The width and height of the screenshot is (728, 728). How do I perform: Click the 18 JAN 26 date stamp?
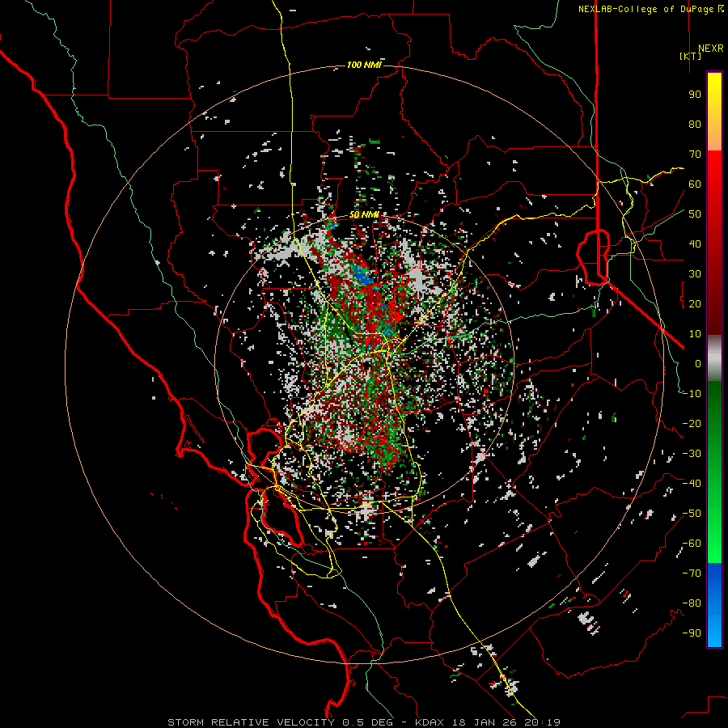[483, 722]
